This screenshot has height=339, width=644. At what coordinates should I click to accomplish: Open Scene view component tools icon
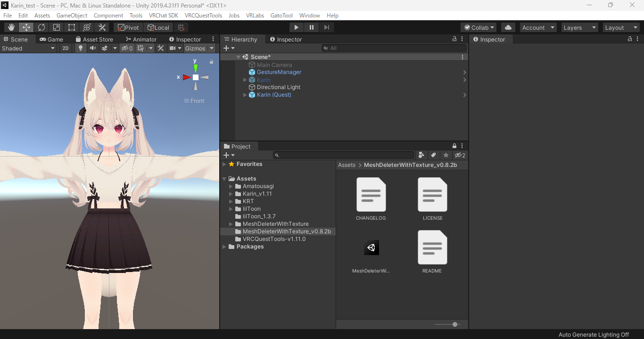click(161, 48)
